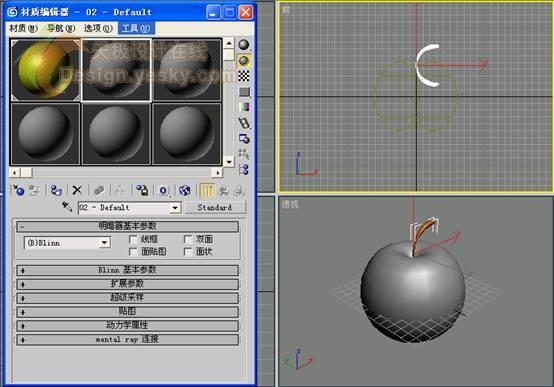This screenshot has height=387, width=554.
Task: Open the 材质(M) menu
Action: pyautogui.click(x=23, y=28)
